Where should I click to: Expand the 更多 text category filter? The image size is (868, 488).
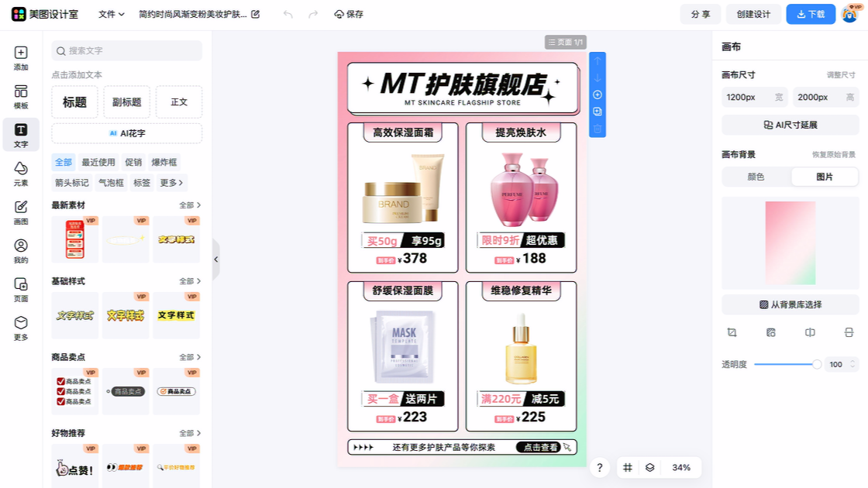point(171,183)
